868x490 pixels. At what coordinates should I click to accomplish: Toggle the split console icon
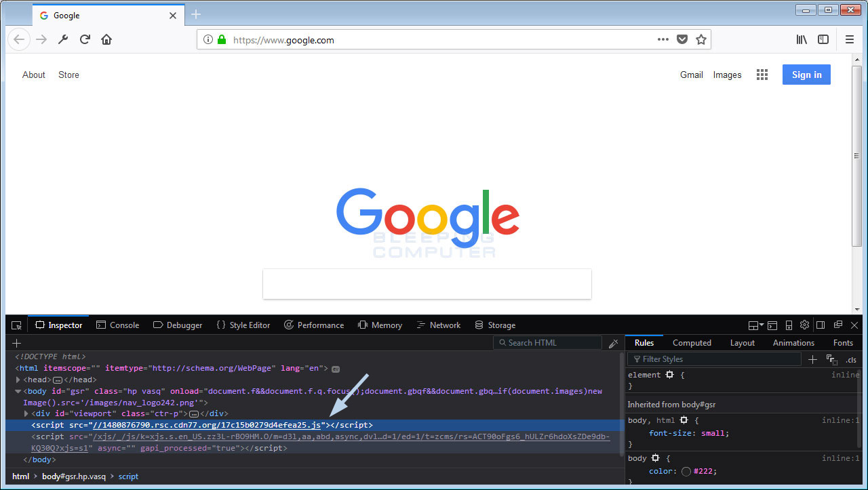pos(773,325)
